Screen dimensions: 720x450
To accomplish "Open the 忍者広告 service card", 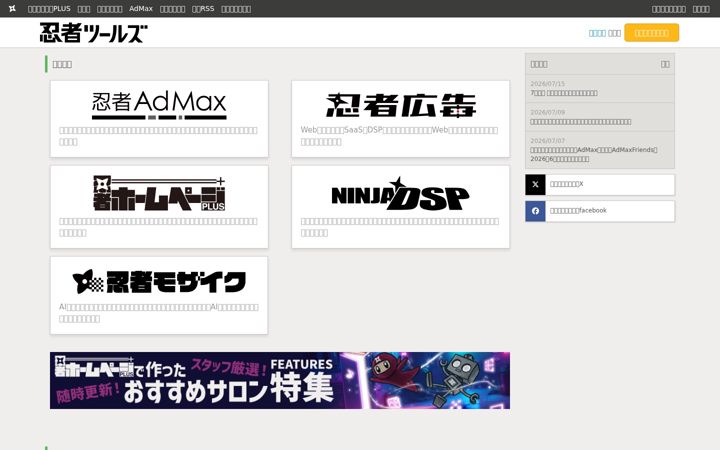I will 400,119.
